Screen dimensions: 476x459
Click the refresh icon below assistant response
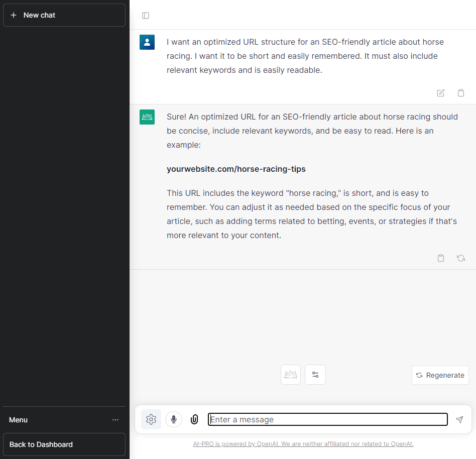[460, 258]
